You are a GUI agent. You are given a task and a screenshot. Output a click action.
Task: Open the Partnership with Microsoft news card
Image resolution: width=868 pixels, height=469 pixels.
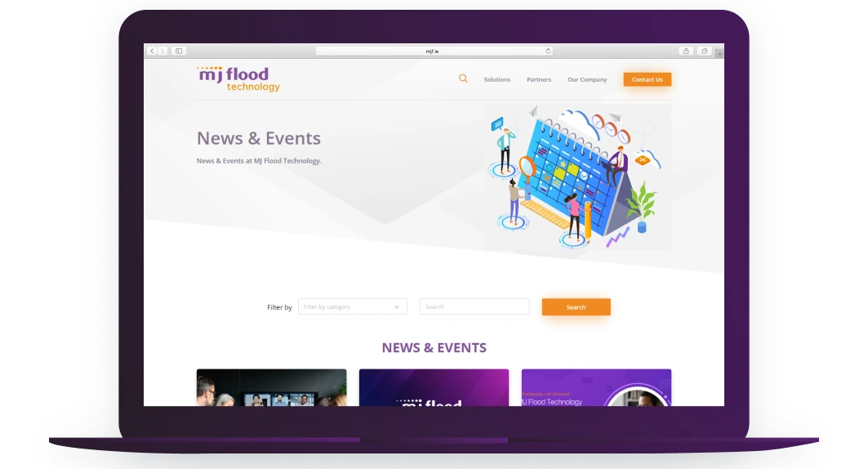pos(596,387)
